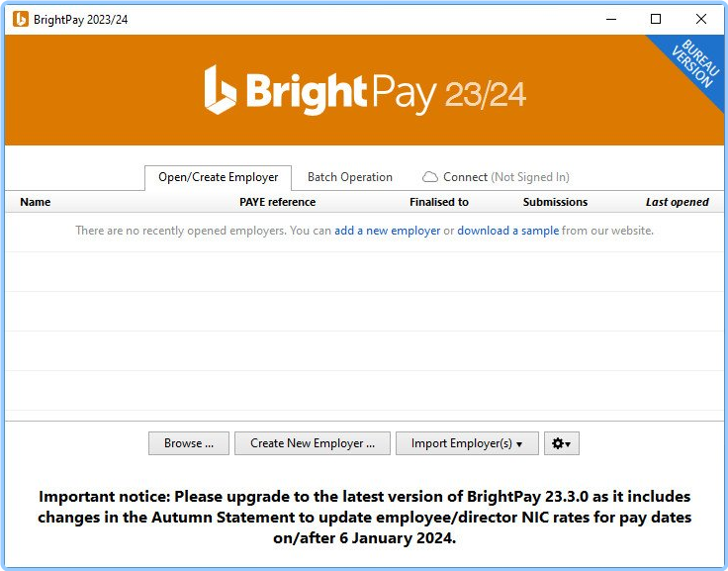Open the Connect (Not Signed In) tab

tap(496, 177)
